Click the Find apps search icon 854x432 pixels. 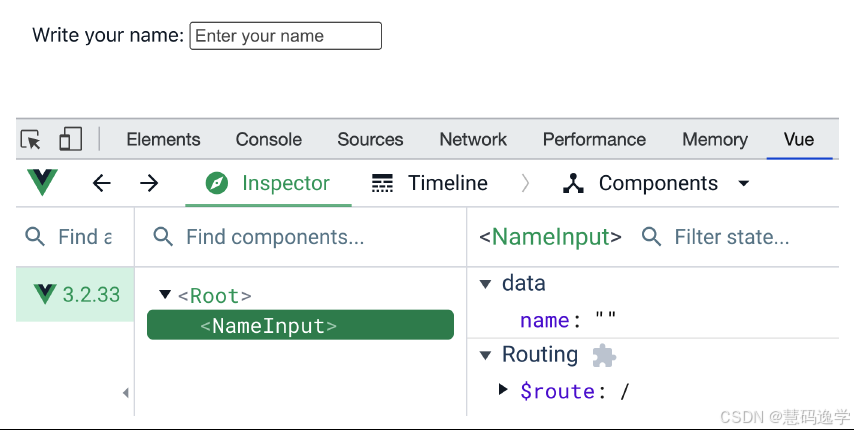coord(35,237)
